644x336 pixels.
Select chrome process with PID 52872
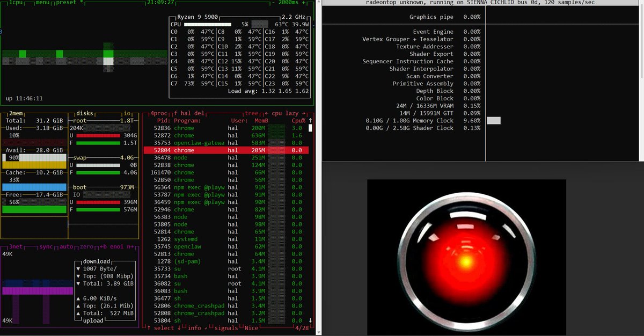tap(226, 136)
